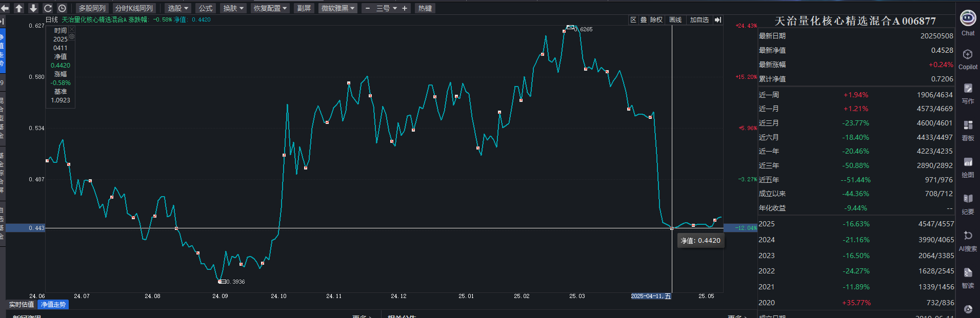980x318 pixels.
Task: Toggle the 叠 overlay chart option
Action: click(x=644, y=20)
